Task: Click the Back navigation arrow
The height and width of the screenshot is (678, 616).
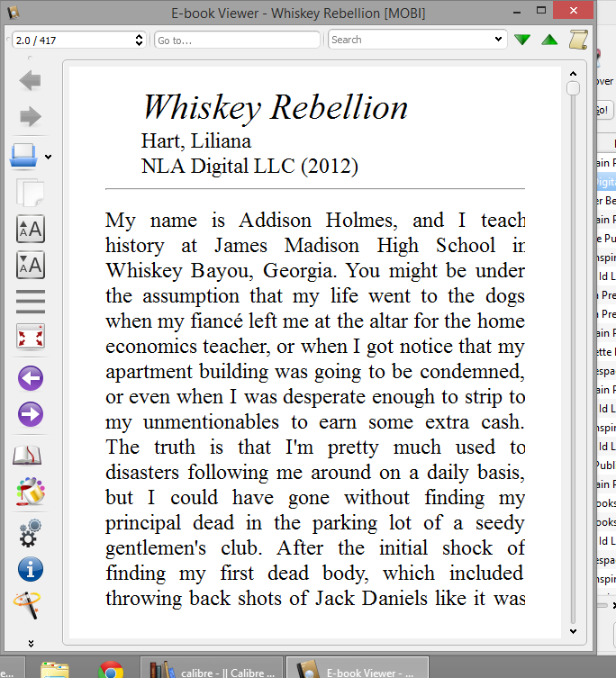Action: 30,80
